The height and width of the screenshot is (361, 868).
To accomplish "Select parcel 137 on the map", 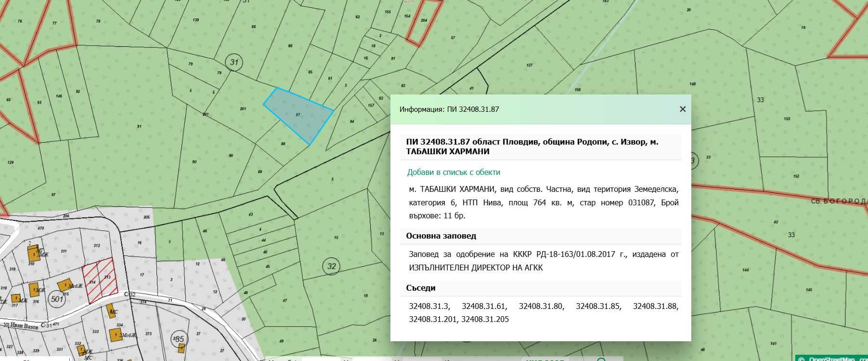I will [x=529, y=65].
